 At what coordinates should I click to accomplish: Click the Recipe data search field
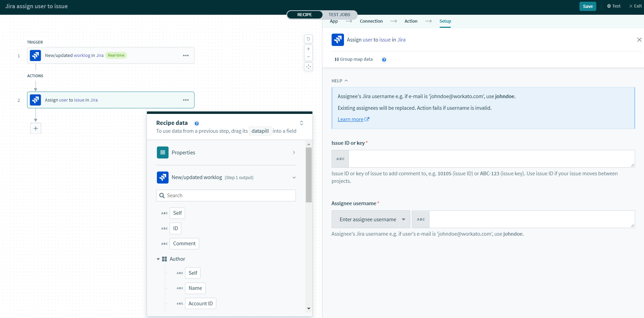[226, 195]
